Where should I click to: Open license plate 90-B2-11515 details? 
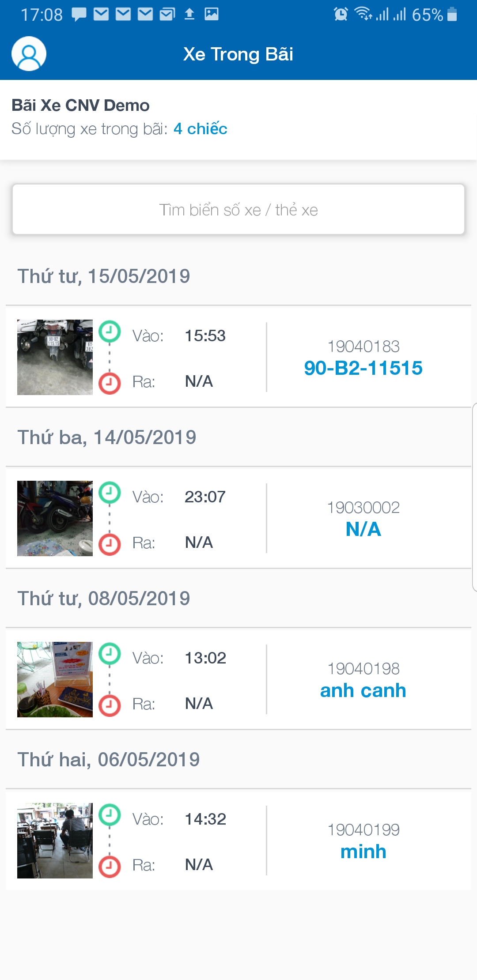[x=363, y=368]
